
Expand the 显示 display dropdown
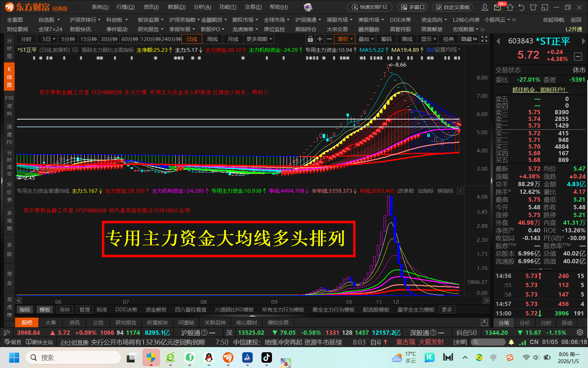[428, 39]
